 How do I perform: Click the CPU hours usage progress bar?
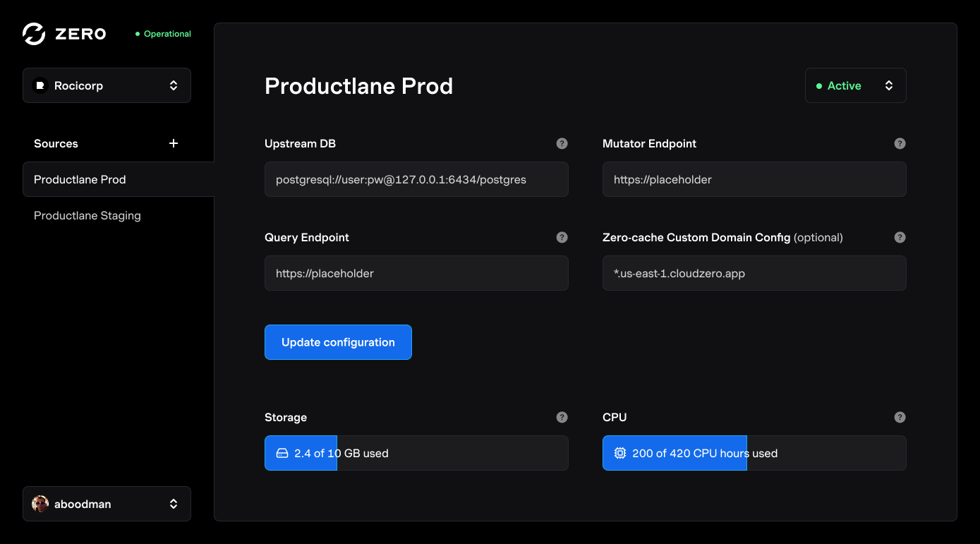[754, 453]
